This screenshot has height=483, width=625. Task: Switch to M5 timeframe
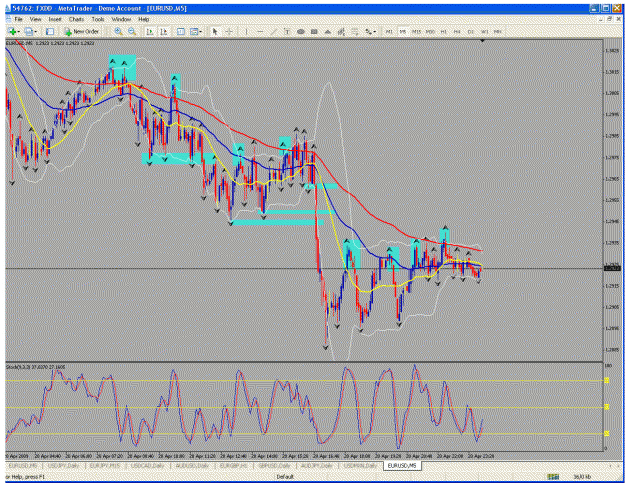403,31
